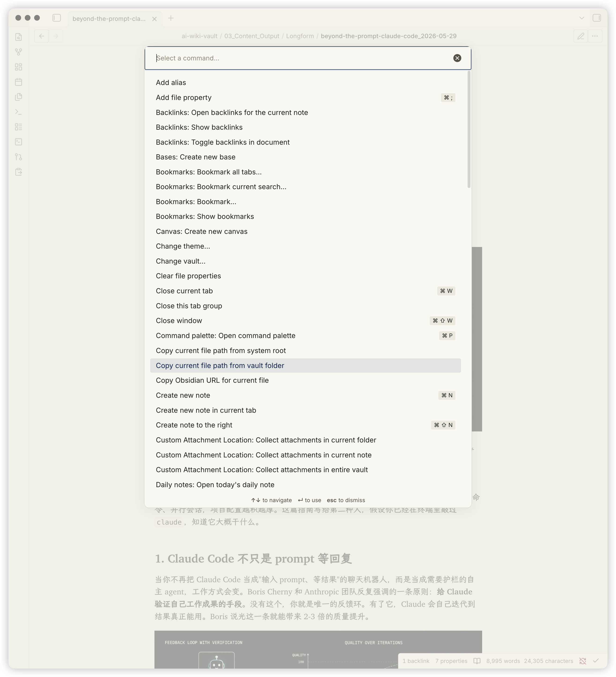Click 1 backlink in status bar
The height and width of the screenshot is (677, 616).
[416, 661]
